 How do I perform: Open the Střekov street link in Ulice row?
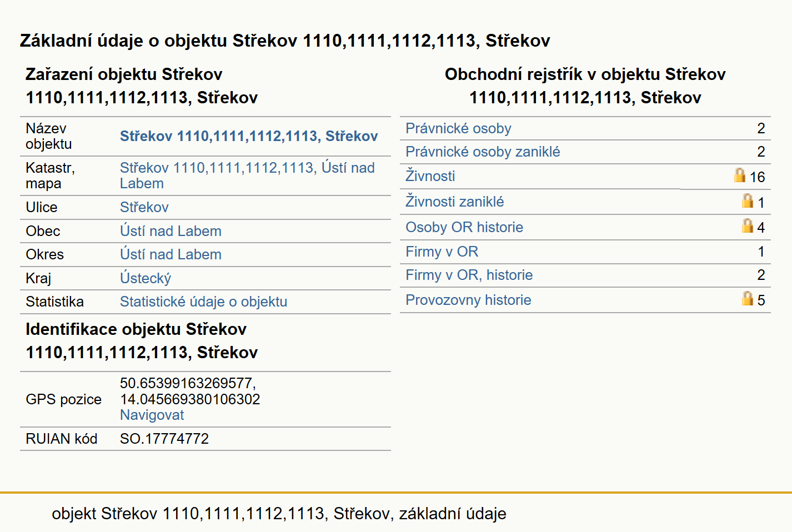coord(144,207)
